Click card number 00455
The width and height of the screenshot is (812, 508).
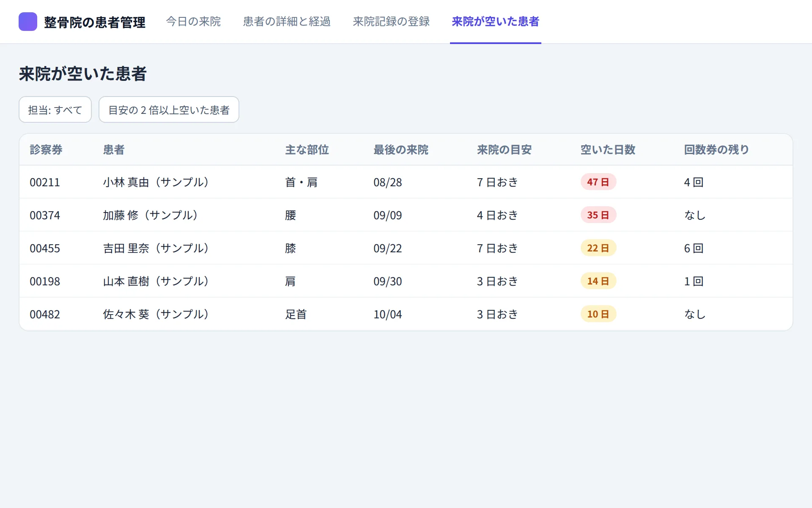[x=45, y=248]
